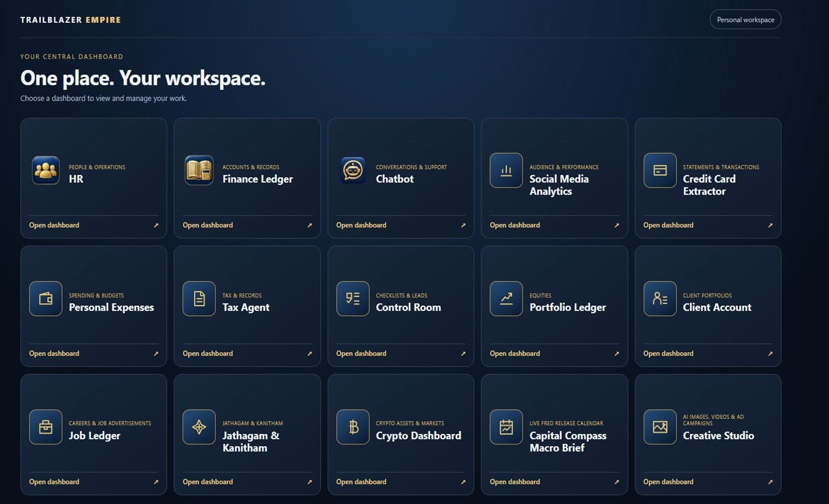Select the Tax Agent card title
The image size is (829, 504).
coord(246,307)
